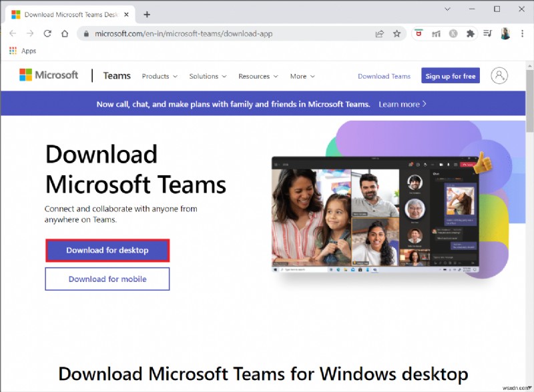Screen dimensions: 534x392
Task: Open the tab search chevron in title bar
Action: pos(447,9)
